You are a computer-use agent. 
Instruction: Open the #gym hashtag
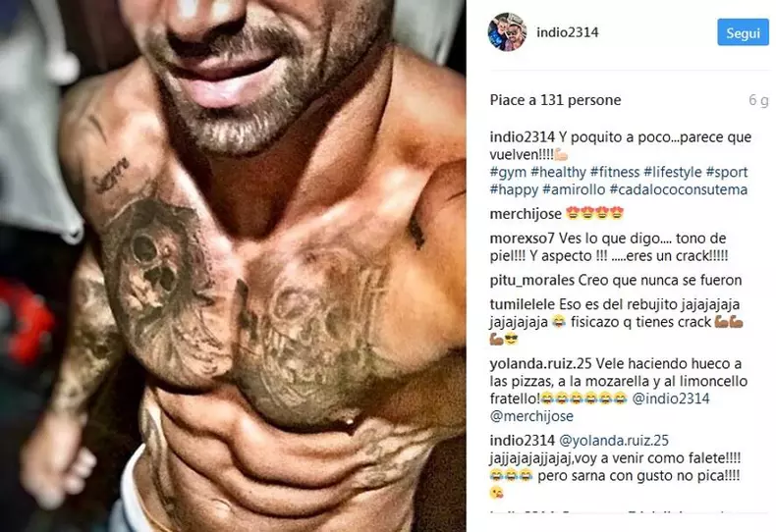[x=508, y=173]
